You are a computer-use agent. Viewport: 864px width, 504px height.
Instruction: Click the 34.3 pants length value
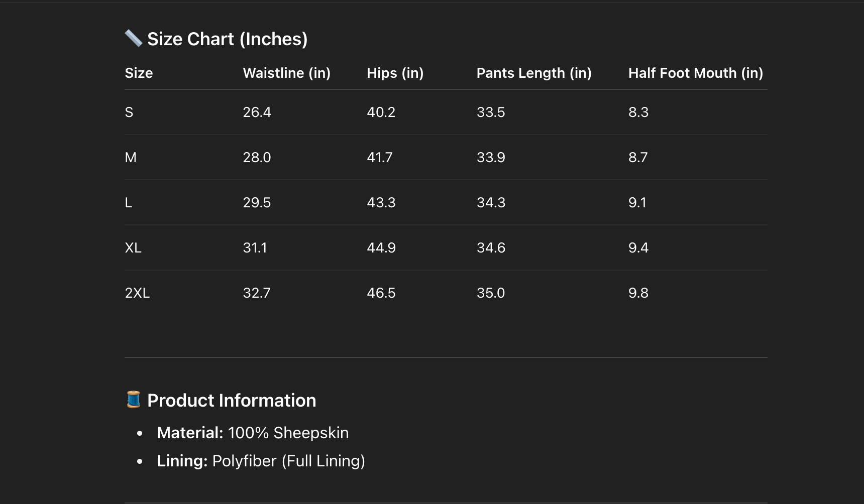(x=491, y=203)
